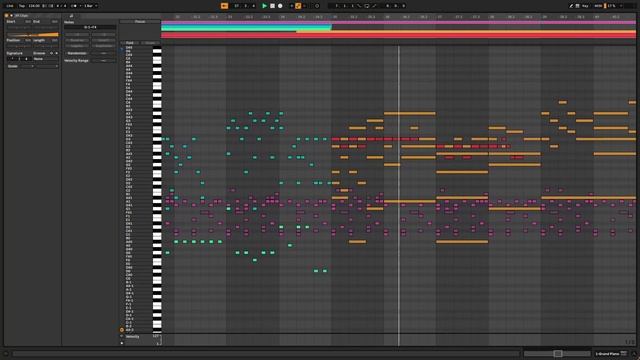Click the Reverse notes button
This screenshot has width=640, height=360.
click(77, 40)
